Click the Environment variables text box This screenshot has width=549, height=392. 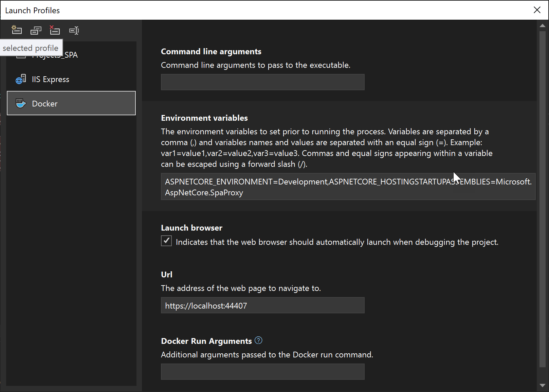[347, 187]
